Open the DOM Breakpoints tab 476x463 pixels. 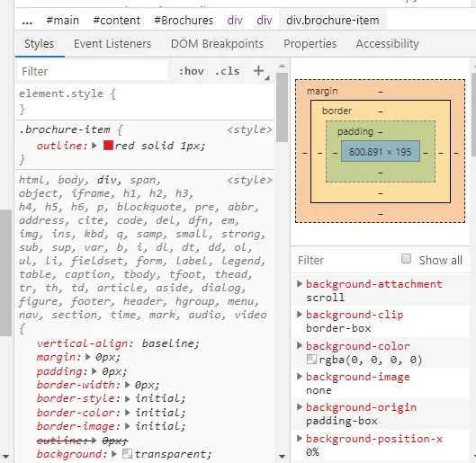click(217, 44)
